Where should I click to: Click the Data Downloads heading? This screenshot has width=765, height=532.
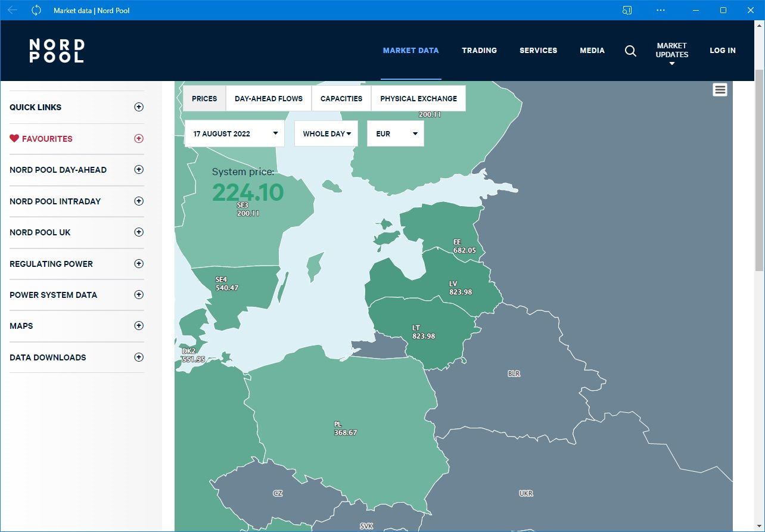click(x=48, y=357)
